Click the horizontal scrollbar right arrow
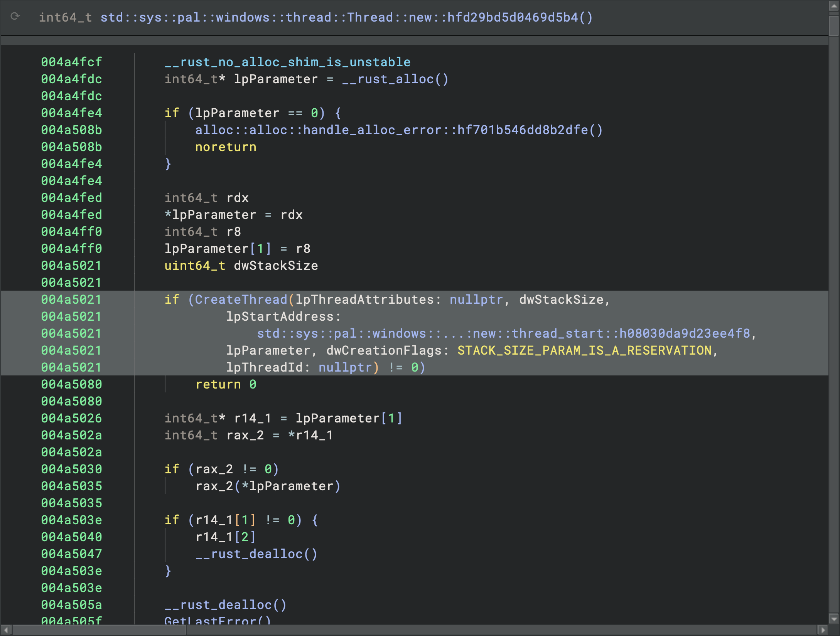 pos(823,630)
